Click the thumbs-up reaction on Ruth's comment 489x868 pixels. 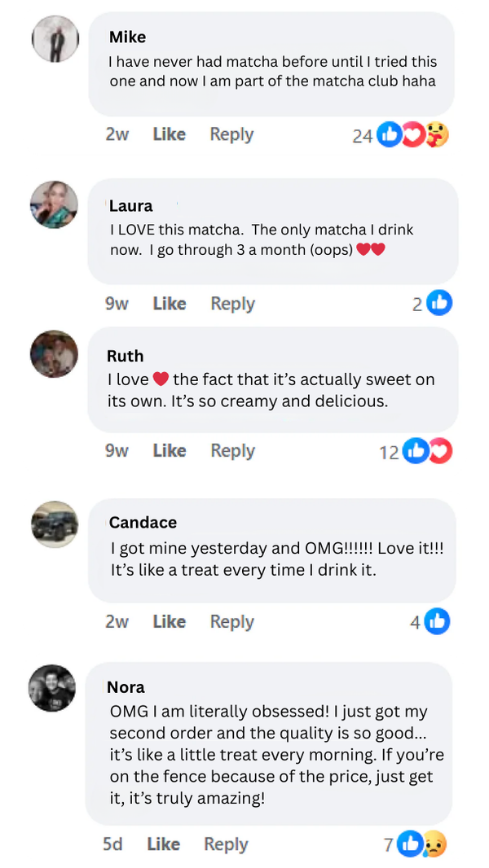click(416, 451)
